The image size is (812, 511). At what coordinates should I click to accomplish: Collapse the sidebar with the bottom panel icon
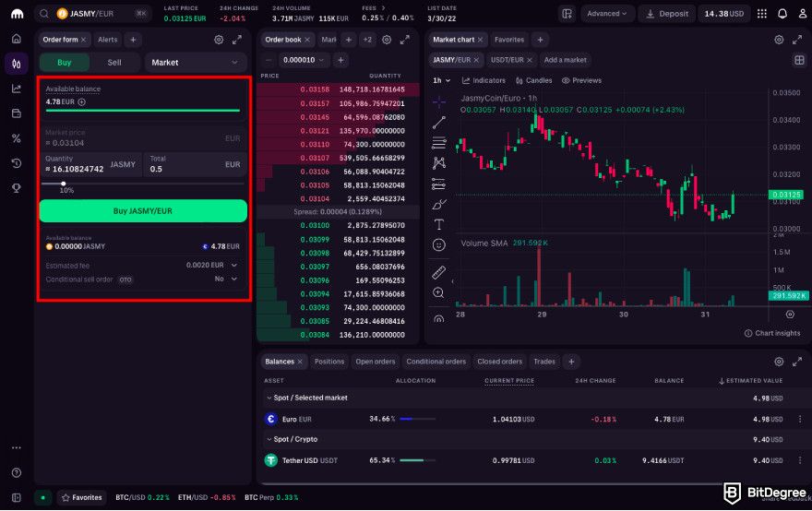[17, 497]
